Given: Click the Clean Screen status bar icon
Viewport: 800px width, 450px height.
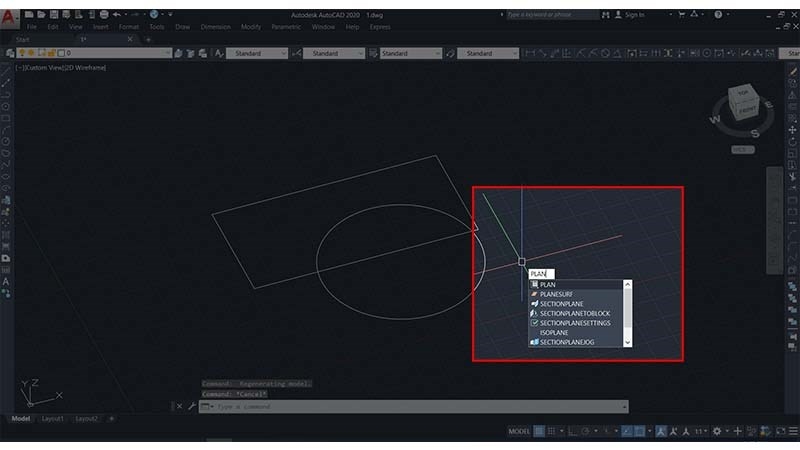Looking at the screenshot, I should 781,432.
